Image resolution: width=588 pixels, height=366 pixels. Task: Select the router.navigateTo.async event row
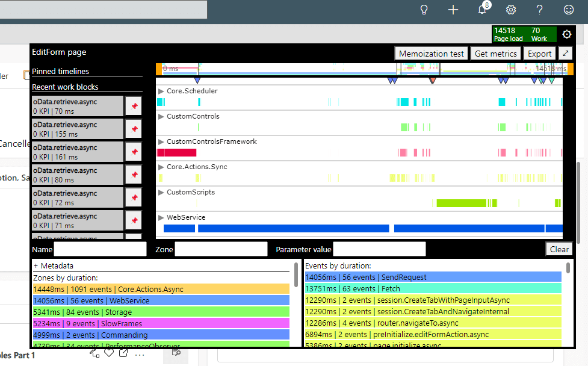(433, 323)
